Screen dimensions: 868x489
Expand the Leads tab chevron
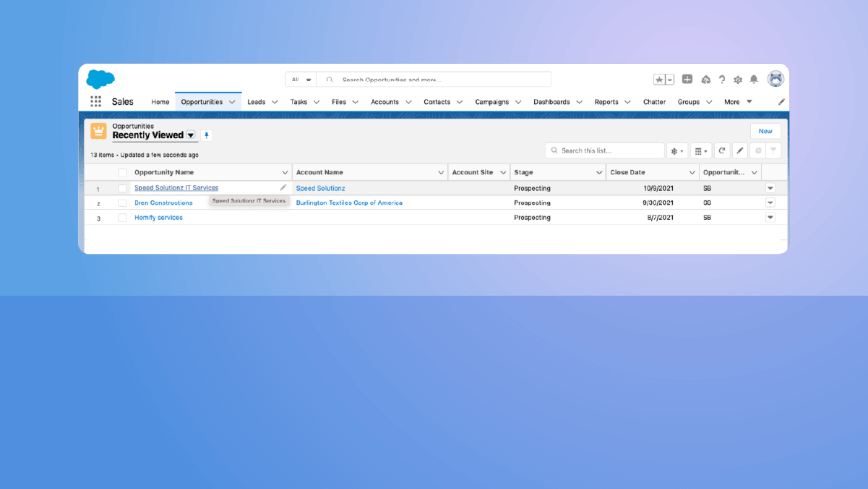(275, 102)
